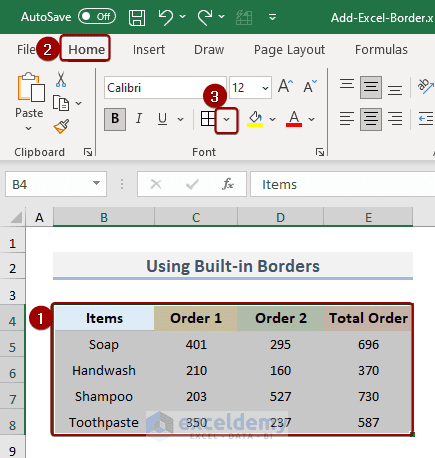Click Top Align icon

pos(347,84)
